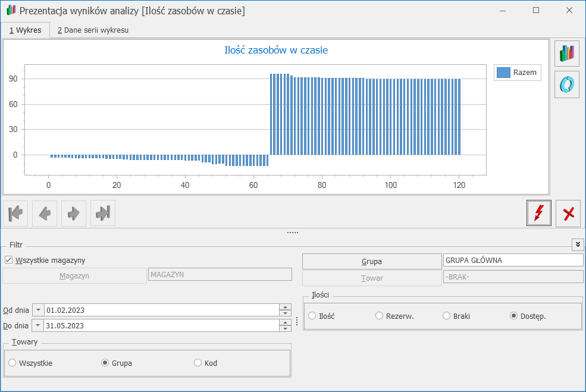The image size is (586, 392).
Task: Open the chart type icon button
Action: pos(566,54)
